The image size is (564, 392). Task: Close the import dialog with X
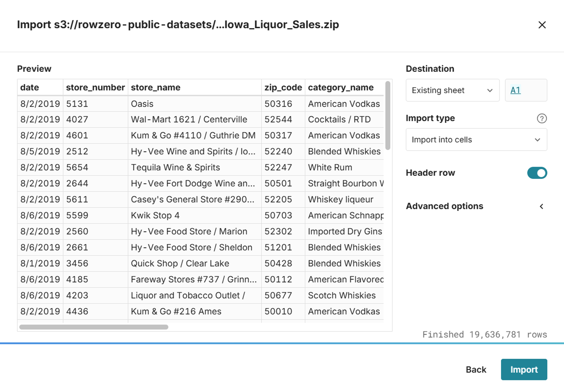pyautogui.click(x=542, y=25)
